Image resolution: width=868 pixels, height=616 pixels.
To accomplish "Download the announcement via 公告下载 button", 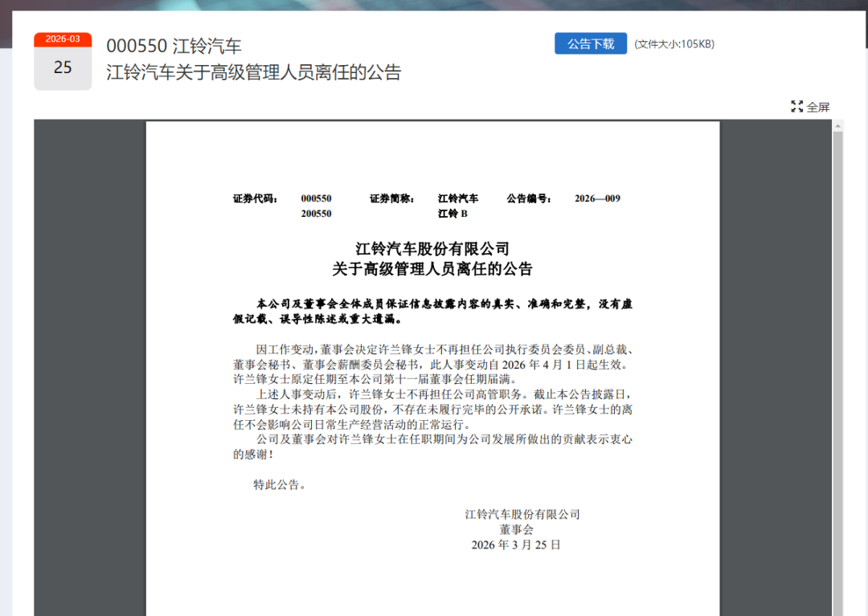I will [590, 44].
